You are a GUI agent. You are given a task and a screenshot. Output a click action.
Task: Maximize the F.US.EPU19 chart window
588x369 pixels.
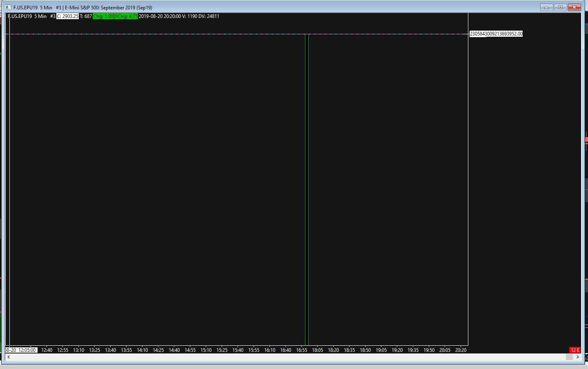click(x=560, y=7)
